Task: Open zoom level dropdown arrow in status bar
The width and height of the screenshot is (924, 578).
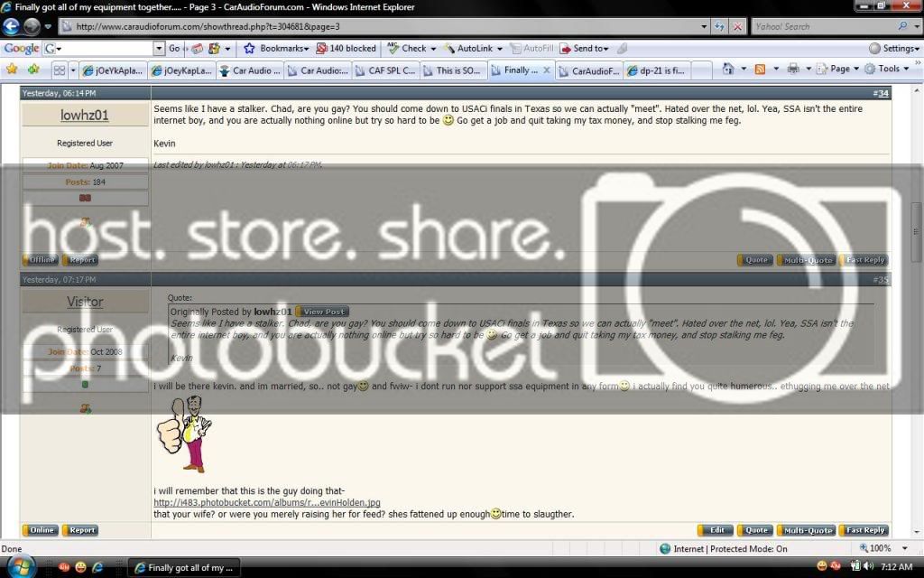Action: point(905,548)
